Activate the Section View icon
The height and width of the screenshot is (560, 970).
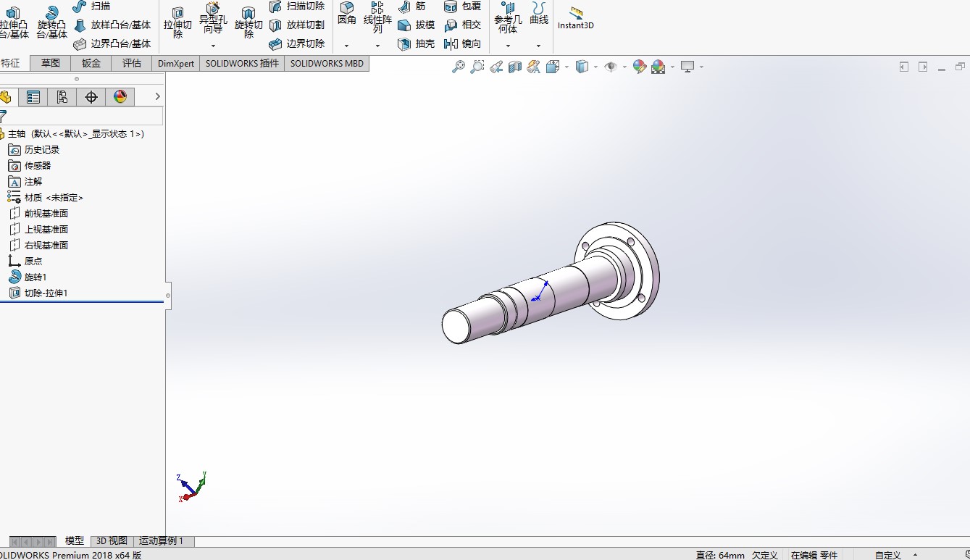(x=515, y=67)
